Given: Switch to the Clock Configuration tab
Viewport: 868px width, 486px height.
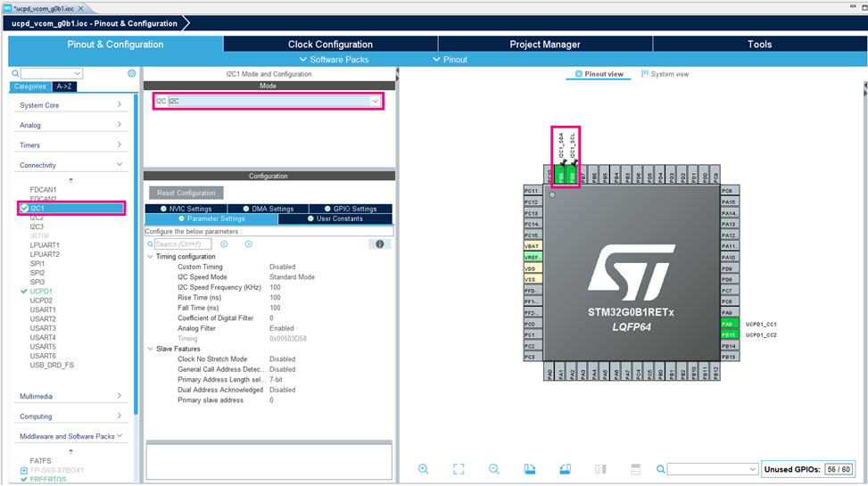Looking at the screenshot, I should [330, 45].
